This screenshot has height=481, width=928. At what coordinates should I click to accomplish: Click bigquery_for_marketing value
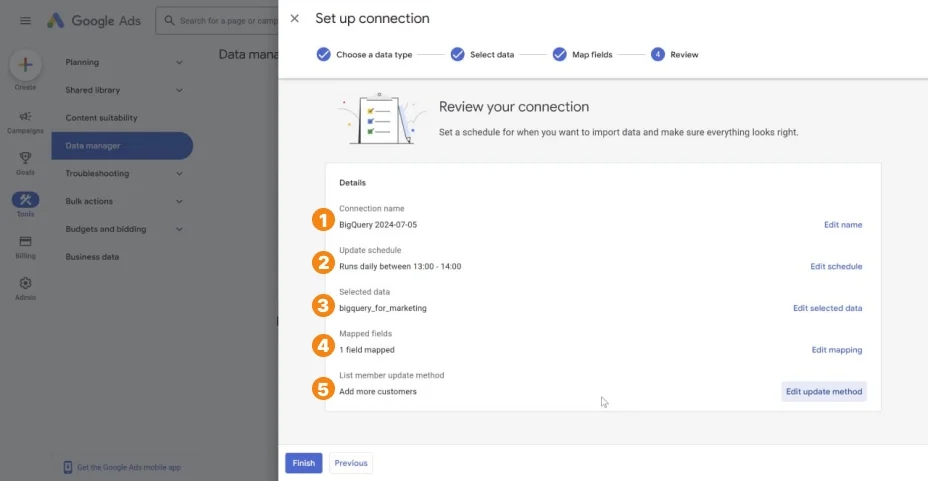[383, 308]
